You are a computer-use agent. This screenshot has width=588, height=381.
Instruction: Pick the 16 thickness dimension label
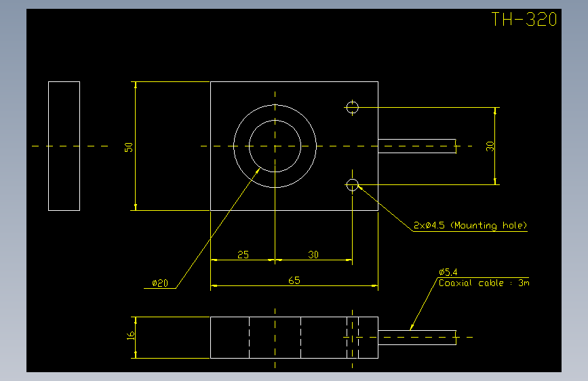tap(130, 336)
